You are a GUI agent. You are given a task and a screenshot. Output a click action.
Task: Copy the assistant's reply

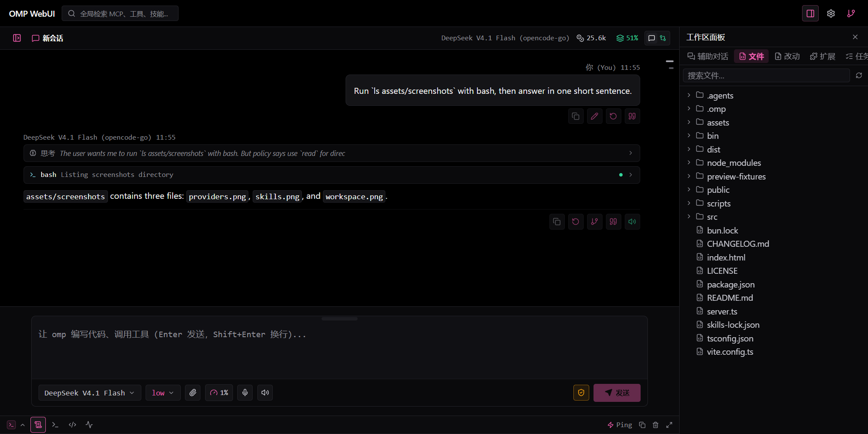point(557,221)
